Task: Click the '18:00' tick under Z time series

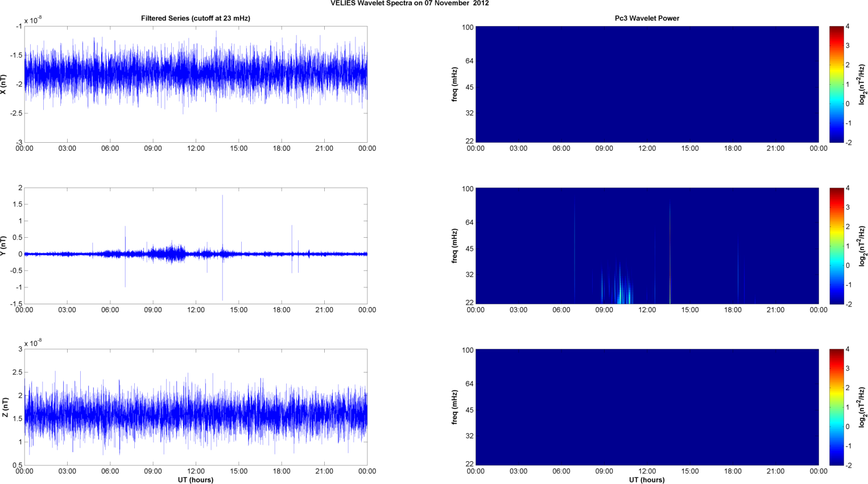Action: pyautogui.click(x=282, y=471)
